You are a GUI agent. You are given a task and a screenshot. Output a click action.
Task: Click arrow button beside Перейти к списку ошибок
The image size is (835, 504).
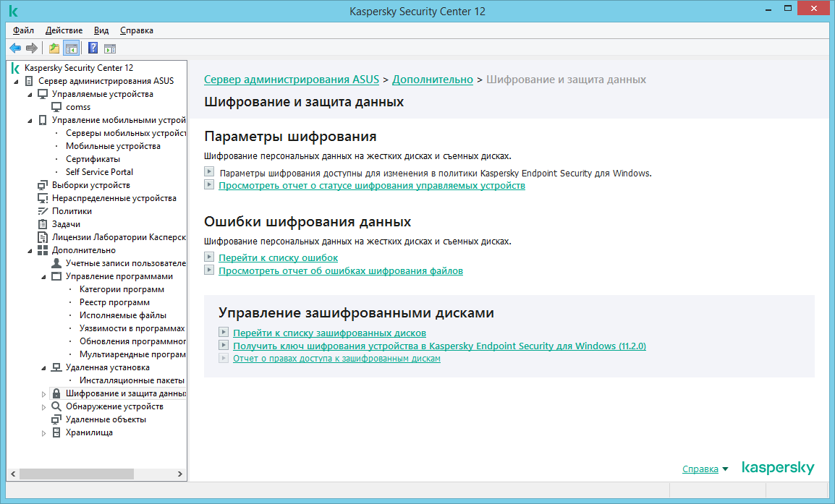click(209, 257)
